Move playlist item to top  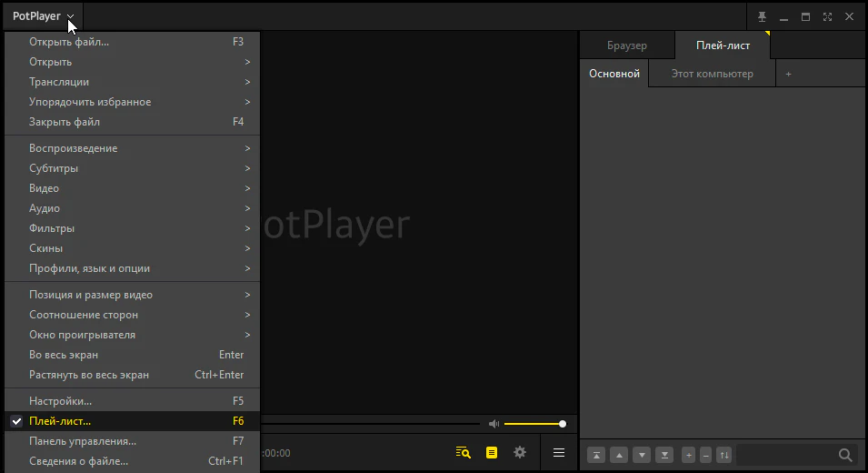pyautogui.click(x=596, y=455)
